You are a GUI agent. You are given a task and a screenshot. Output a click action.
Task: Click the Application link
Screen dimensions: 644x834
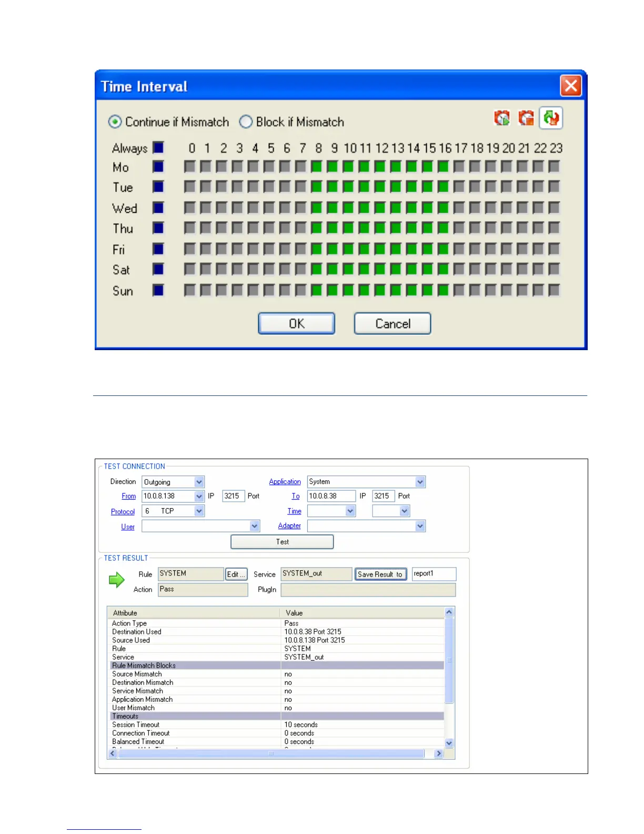tap(285, 482)
